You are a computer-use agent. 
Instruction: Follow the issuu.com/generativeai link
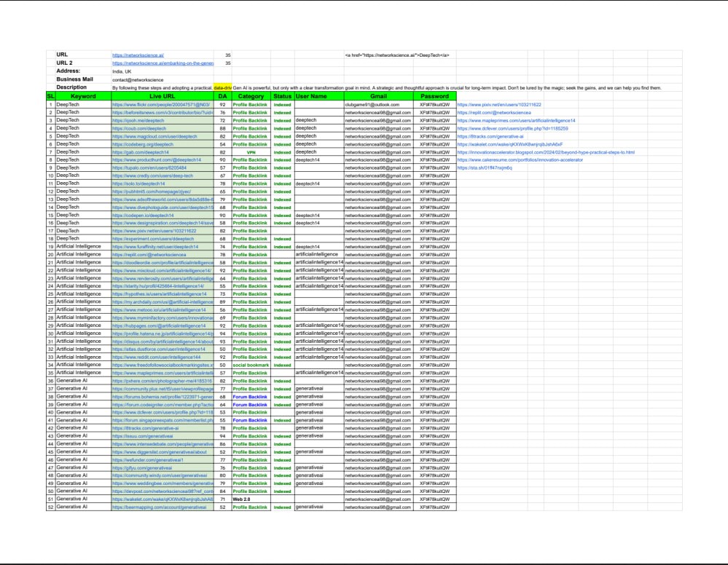coord(137,435)
